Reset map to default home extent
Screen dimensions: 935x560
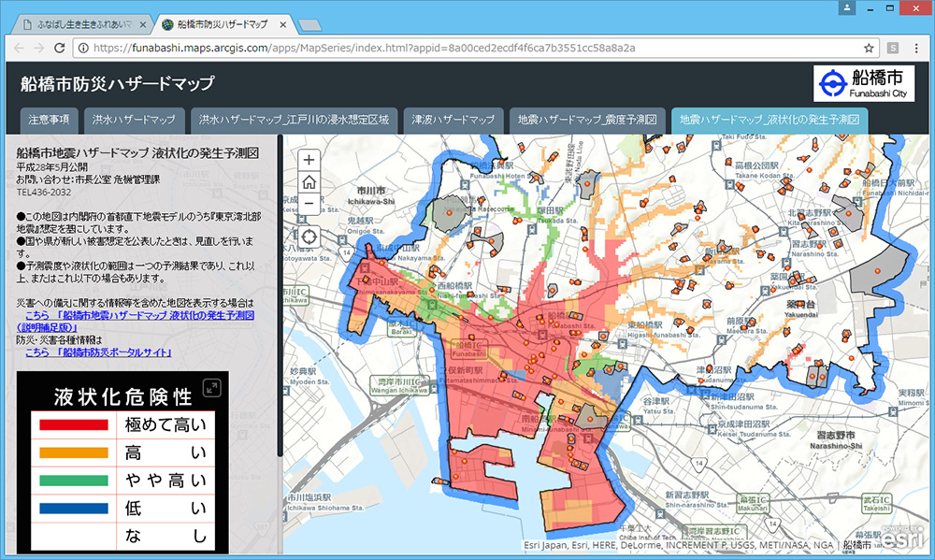309,181
